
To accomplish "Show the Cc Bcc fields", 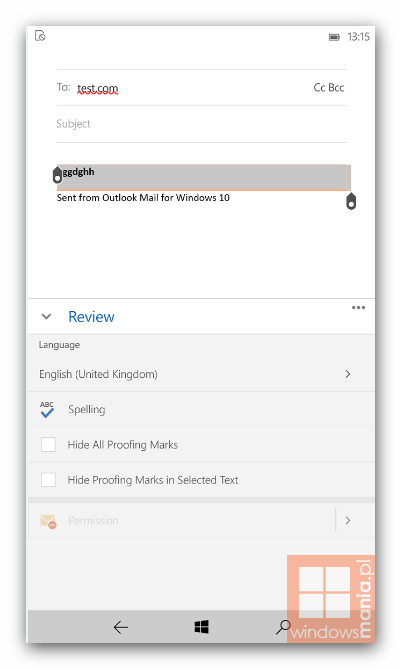I will click(x=328, y=87).
